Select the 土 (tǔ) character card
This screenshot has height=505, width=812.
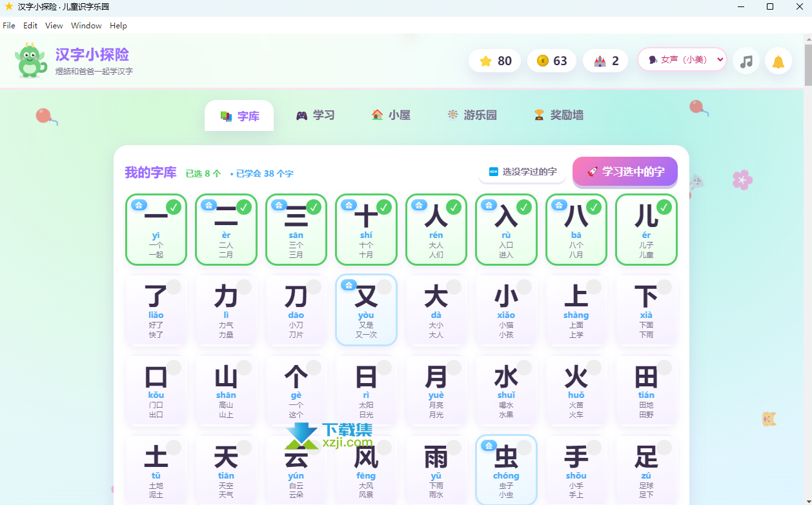(156, 470)
